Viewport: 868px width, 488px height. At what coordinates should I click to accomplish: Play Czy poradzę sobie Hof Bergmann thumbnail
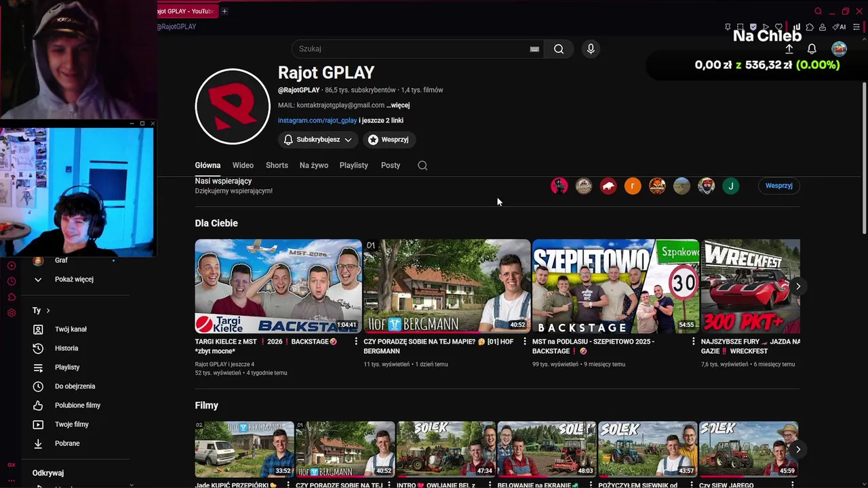tap(447, 286)
